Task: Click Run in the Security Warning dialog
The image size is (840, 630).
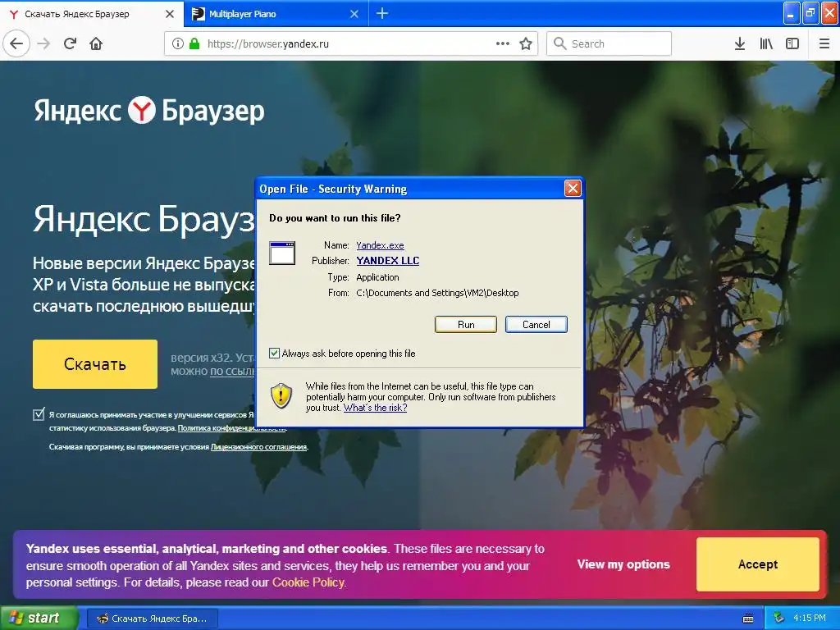Action: [x=466, y=325]
